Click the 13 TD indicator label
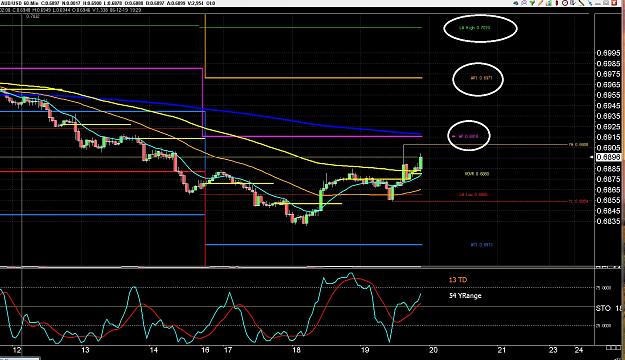Screen dimensions: 625x360 click(458, 280)
